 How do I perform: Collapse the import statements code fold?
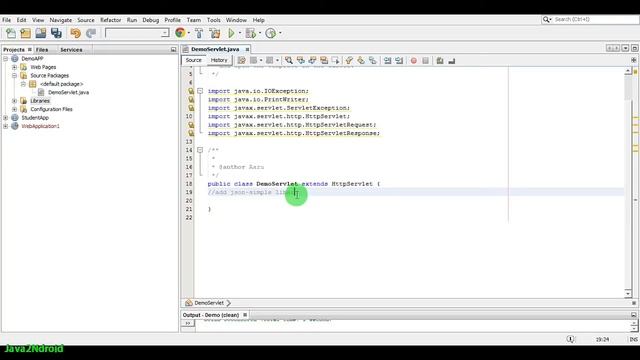[x=200, y=91]
